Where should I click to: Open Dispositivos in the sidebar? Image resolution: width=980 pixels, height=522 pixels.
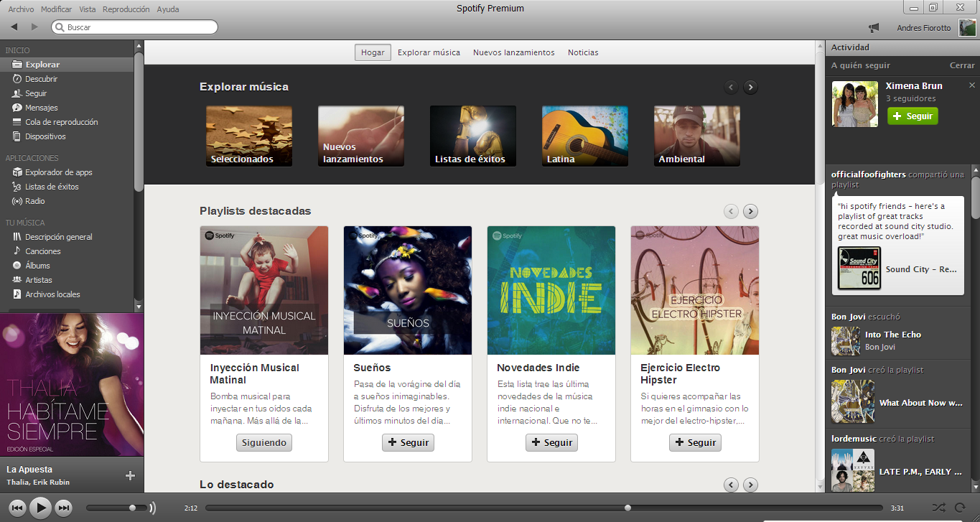coord(67,136)
